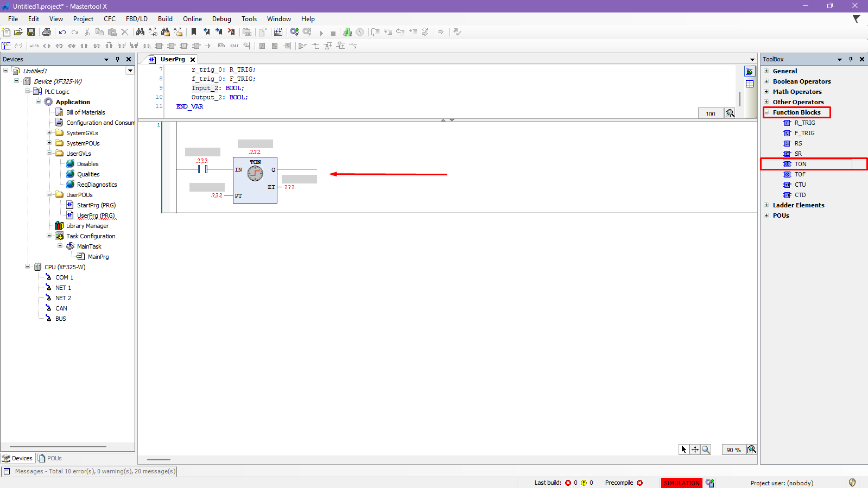Viewport: 868px width, 488px height.
Task: Switch declaration editor to tabular view
Action: pos(750,84)
